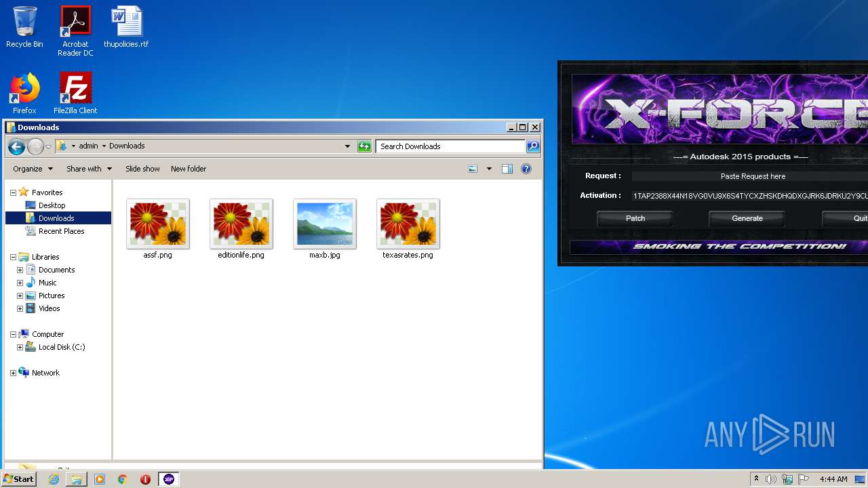Click the Explorer folder taskbar icon
Screen dimensions: 868x488
(x=77, y=479)
